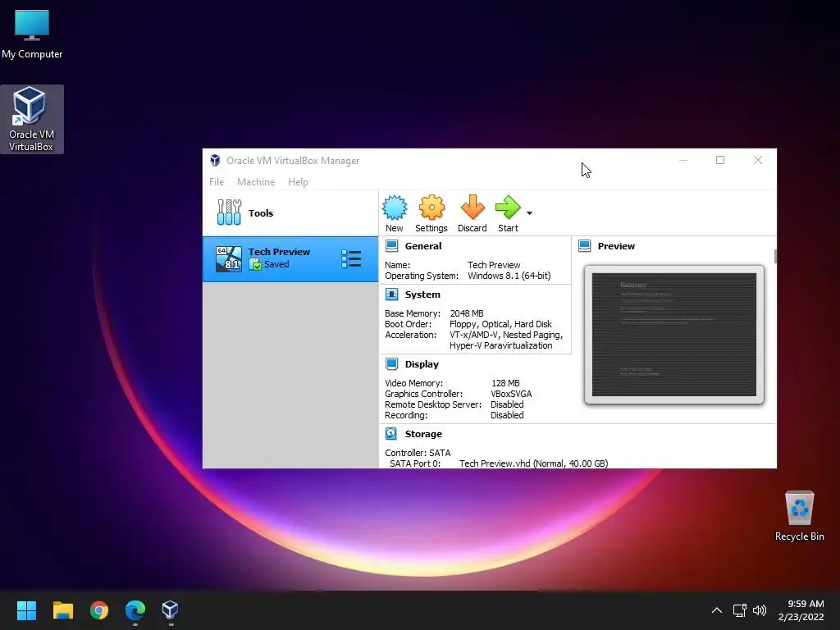
Task: Open the Machine menu
Action: (256, 181)
